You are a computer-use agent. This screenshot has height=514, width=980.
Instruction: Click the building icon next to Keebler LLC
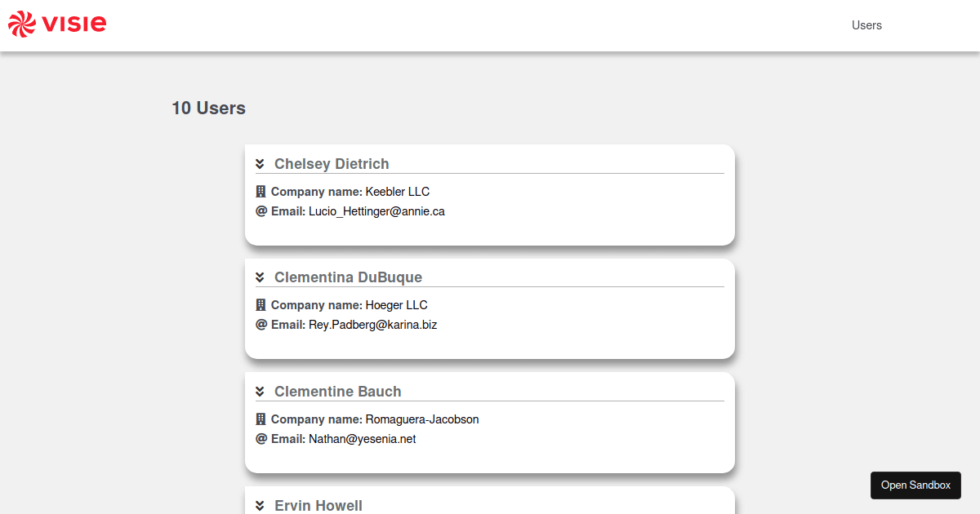(x=261, y=192)
